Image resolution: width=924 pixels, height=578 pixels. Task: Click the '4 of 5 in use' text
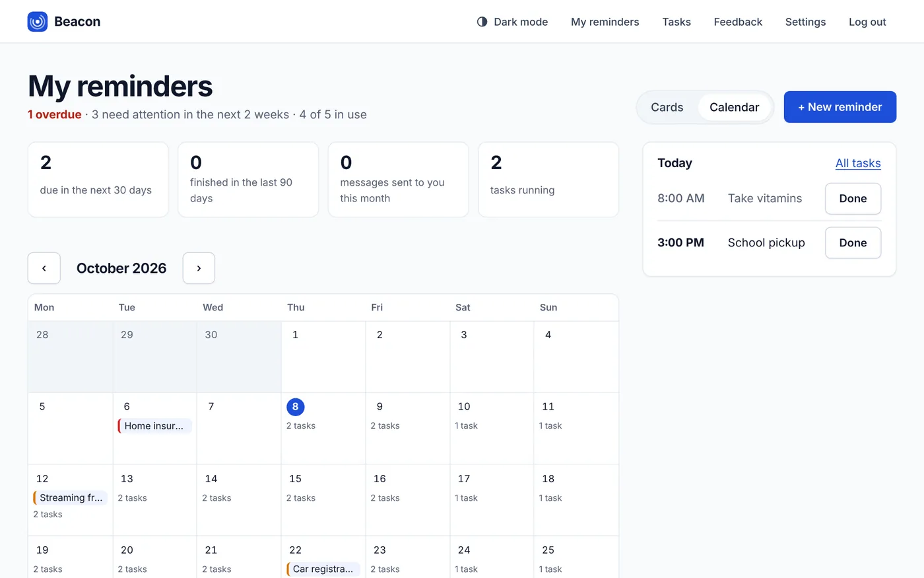coord(333,114)
